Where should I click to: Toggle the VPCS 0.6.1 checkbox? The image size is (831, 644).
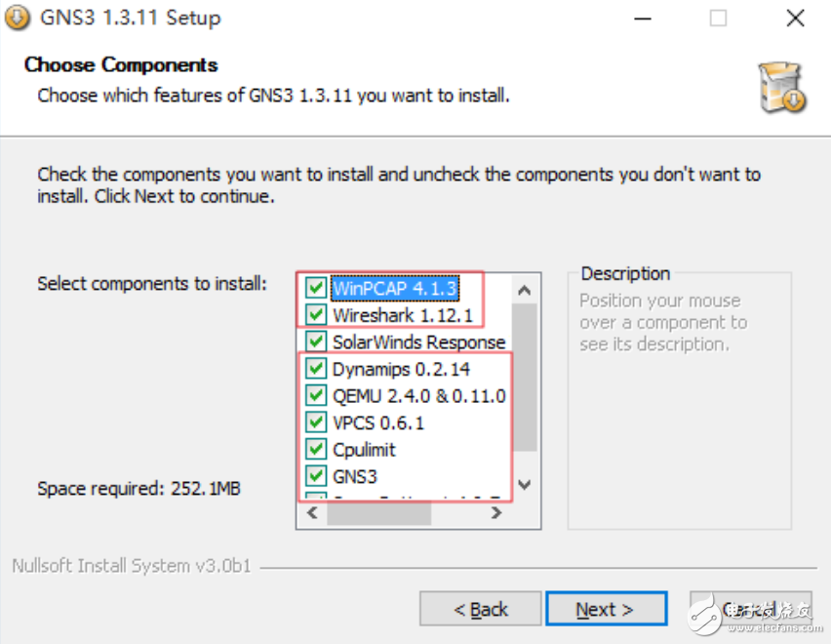click(315, 423)
